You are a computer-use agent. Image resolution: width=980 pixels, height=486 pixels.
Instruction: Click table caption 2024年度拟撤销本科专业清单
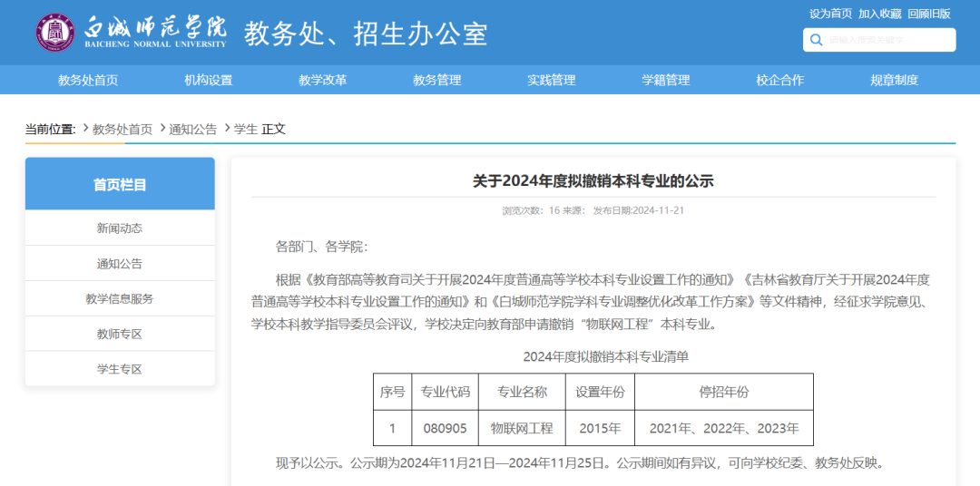pos(605,357)
